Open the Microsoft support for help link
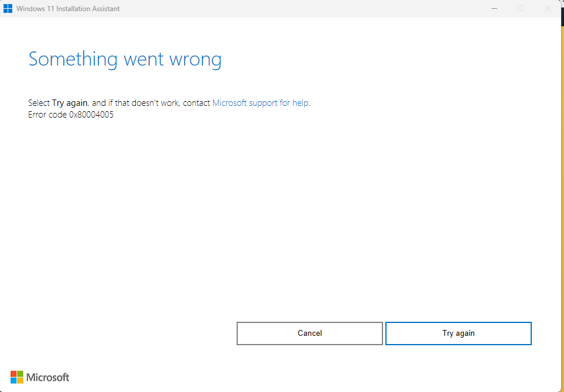Image resolution: width=564 pixels, height=392 pixels. [260, 103]
